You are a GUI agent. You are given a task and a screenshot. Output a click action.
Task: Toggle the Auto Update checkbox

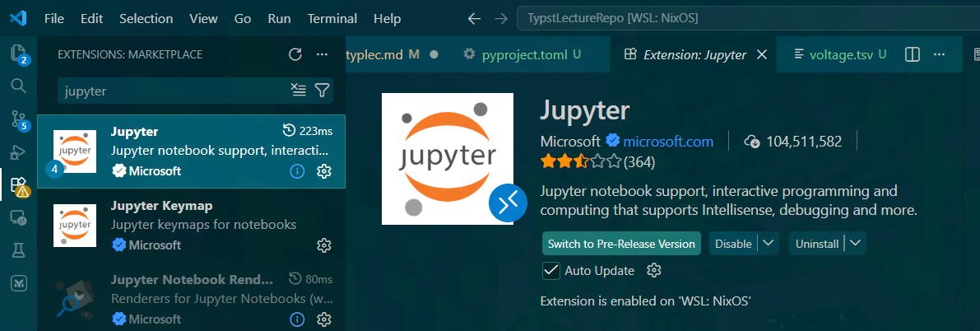(550, 270)
